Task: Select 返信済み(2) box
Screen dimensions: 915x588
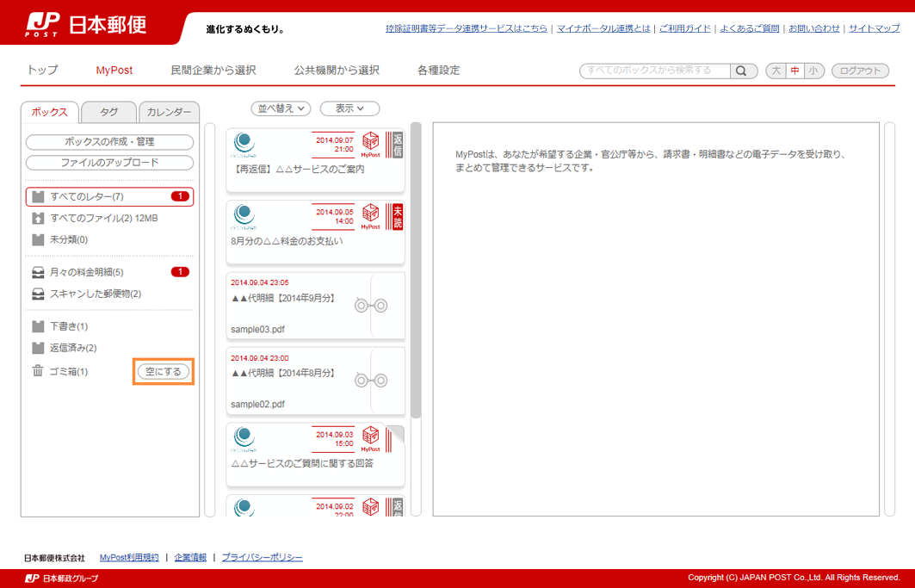Action: [109, 348]
